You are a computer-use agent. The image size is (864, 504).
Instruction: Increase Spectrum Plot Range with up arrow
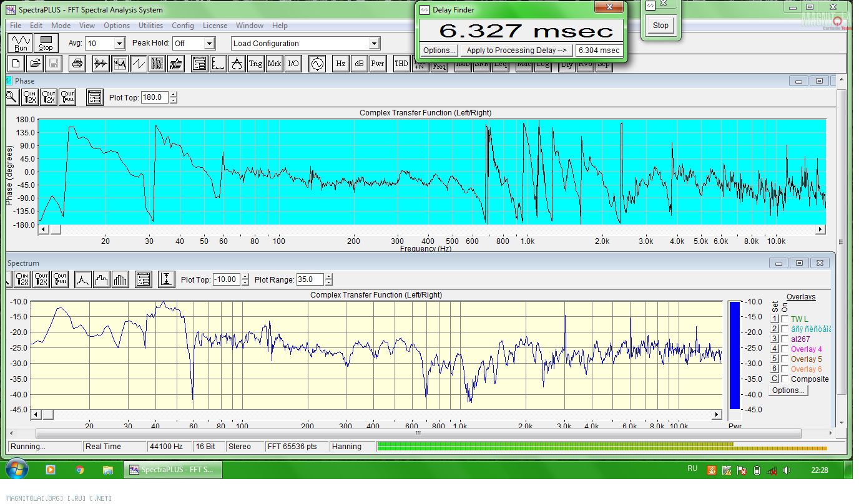329,277
